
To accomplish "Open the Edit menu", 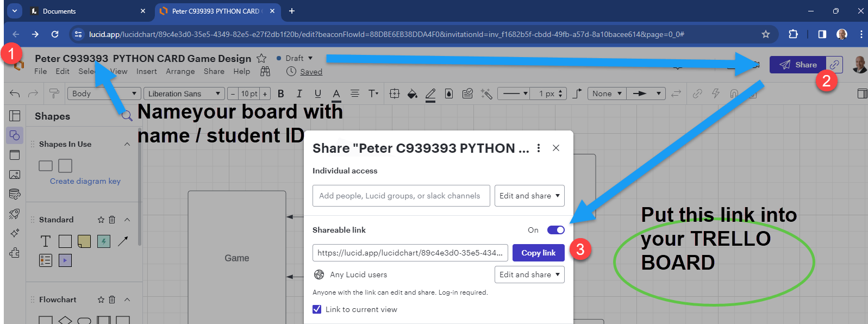I will [63, 71].
